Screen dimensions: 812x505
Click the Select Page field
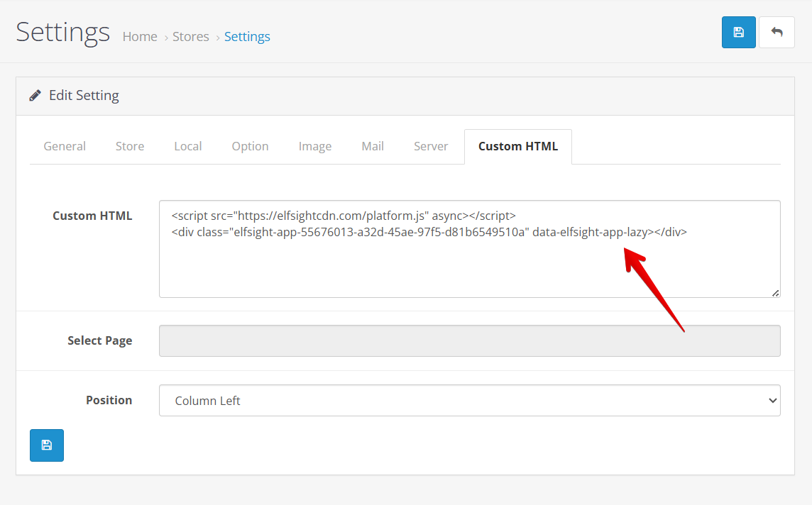[x=470, y=340]
